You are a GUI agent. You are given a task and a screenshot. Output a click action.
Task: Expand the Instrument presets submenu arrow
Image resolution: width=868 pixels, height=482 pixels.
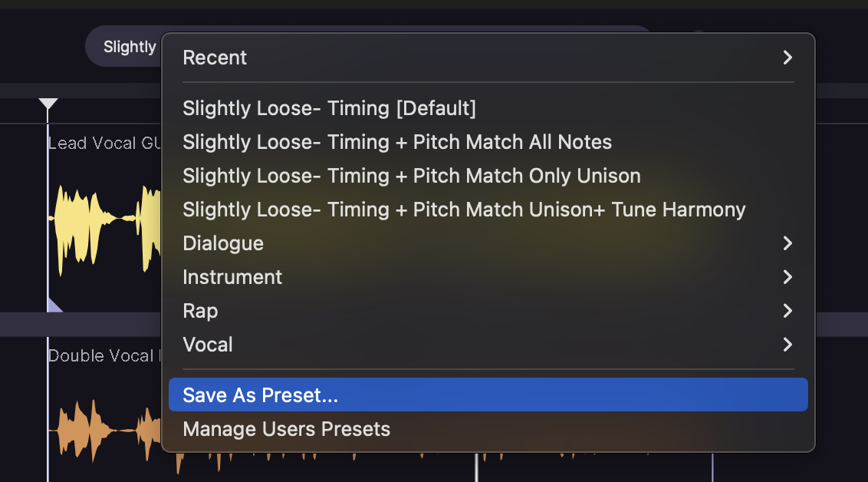point(787,277)
